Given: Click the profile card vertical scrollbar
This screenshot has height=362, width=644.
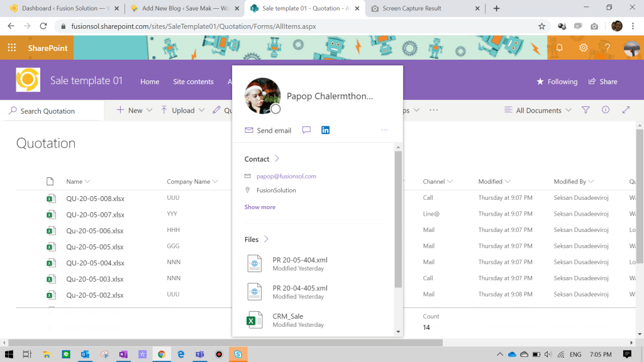Looking at the screenshot, I should (x=397, y=220).
